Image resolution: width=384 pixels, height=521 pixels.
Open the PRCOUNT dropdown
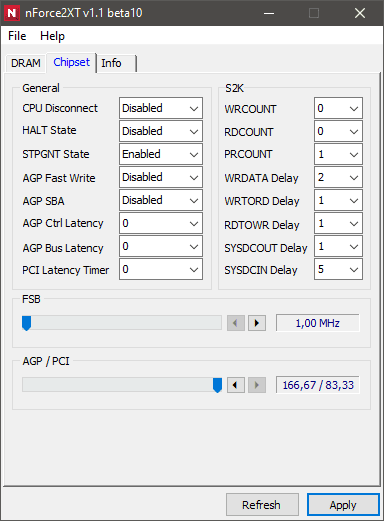coord(338,154)
